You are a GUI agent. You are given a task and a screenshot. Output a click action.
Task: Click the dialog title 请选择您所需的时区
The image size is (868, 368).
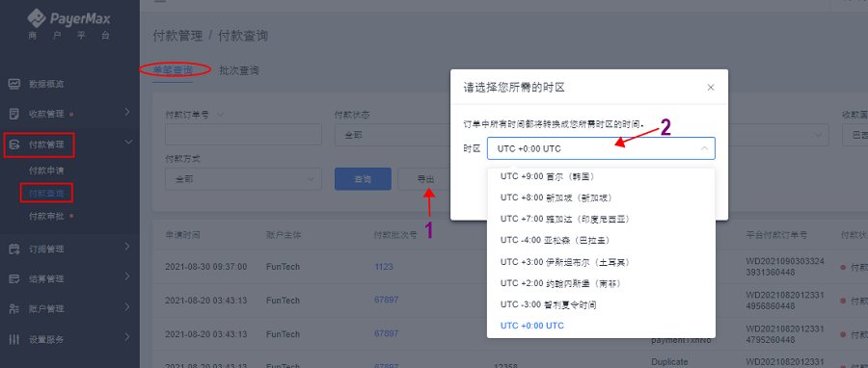point(514,88)
